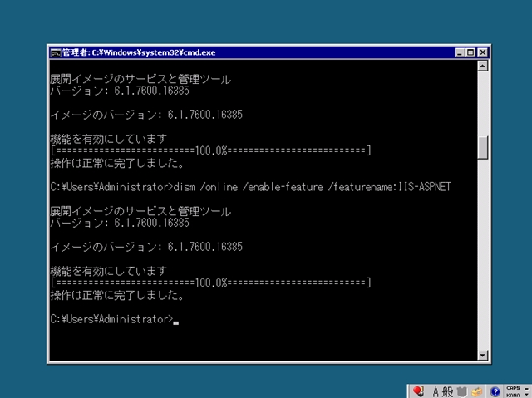The image size is (532, 398).
Task: Click the second 'イメージのバージョン: 6.1.7600.16385' line
Action: point(146,247)
